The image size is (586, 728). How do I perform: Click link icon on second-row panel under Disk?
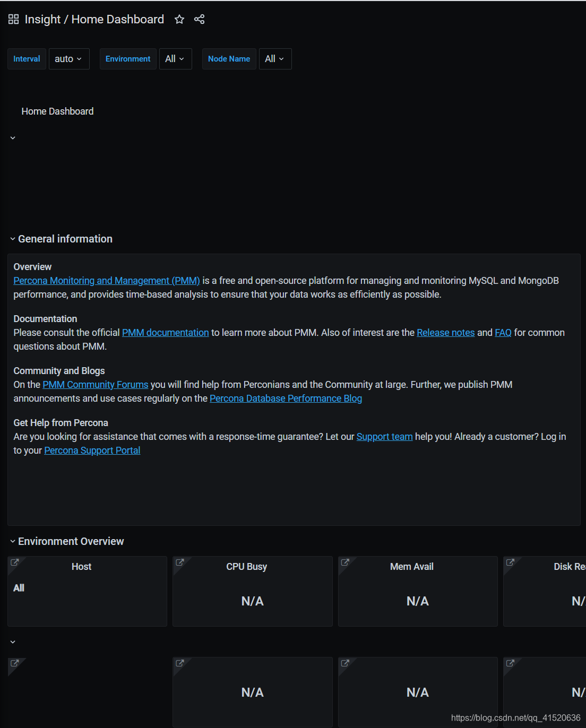[x=510, y=663]
